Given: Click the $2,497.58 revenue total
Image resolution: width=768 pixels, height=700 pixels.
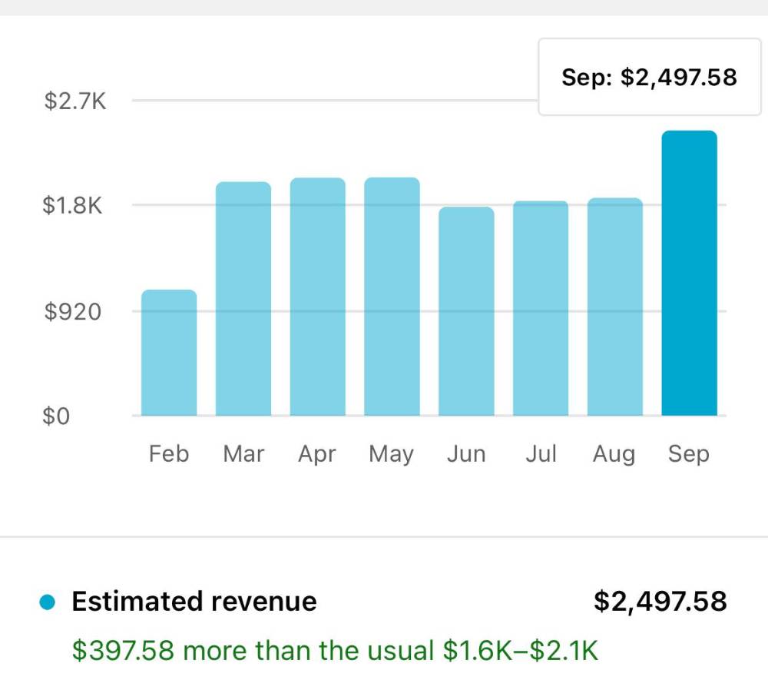Looking at the screenshot, I should pos(660,602).
